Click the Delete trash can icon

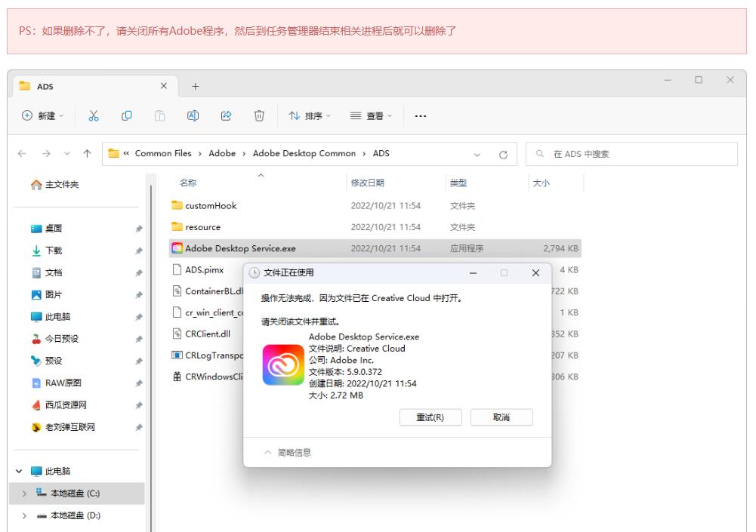point(259,115)
